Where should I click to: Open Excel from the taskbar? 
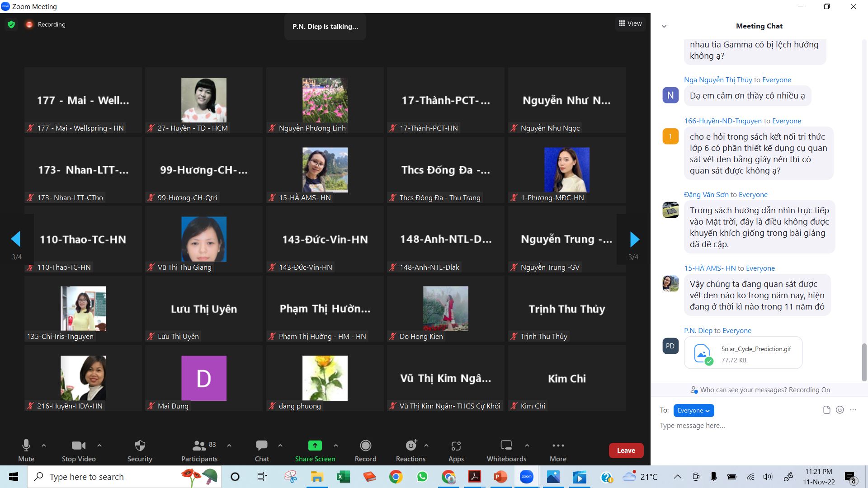click(343, 477)
